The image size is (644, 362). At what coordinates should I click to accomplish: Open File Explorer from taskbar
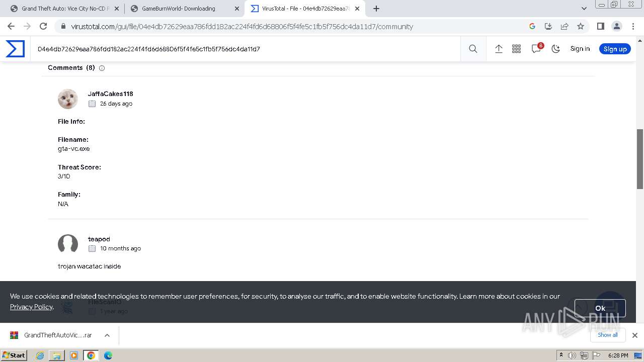pos(57,355)
